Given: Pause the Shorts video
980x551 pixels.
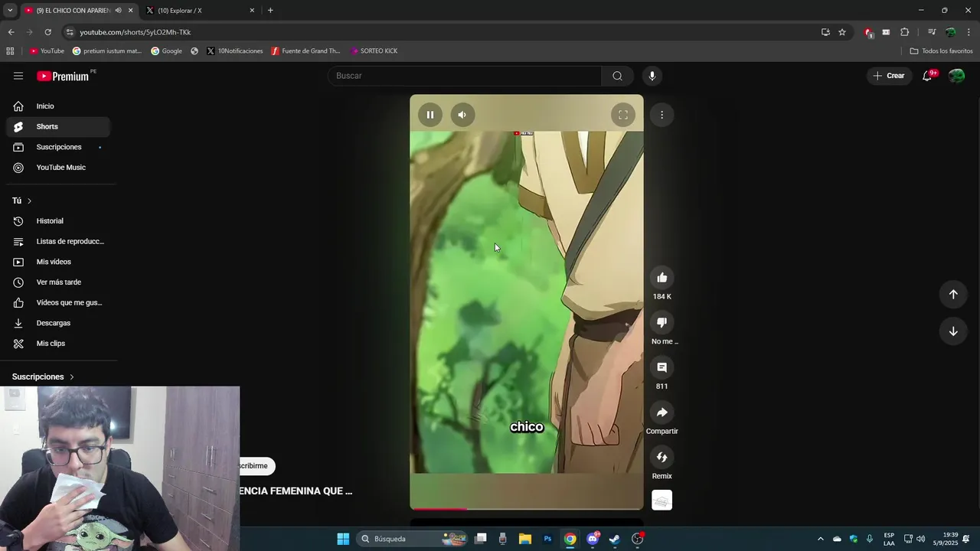Looking at the screenshot, I should [430, 115].
